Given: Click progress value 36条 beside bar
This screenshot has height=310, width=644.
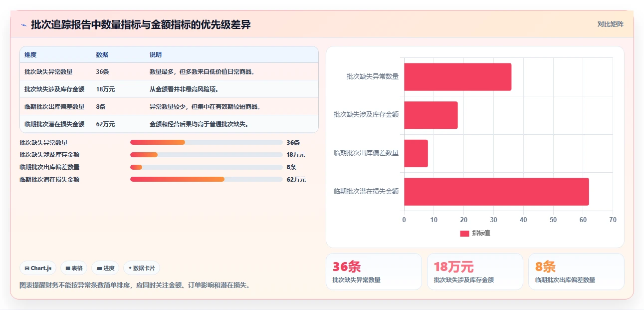Looking at the screenshot, I should (x=293, y=143).
